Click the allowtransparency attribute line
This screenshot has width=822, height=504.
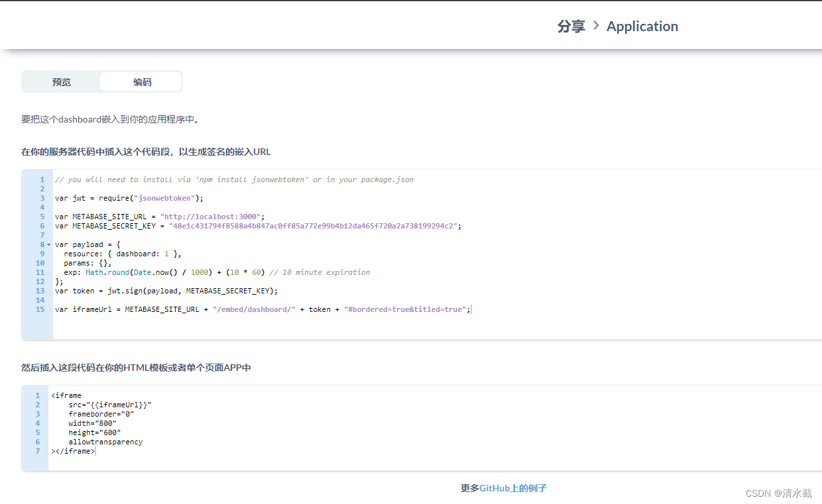pyautogui.click(x=105, y=442)
